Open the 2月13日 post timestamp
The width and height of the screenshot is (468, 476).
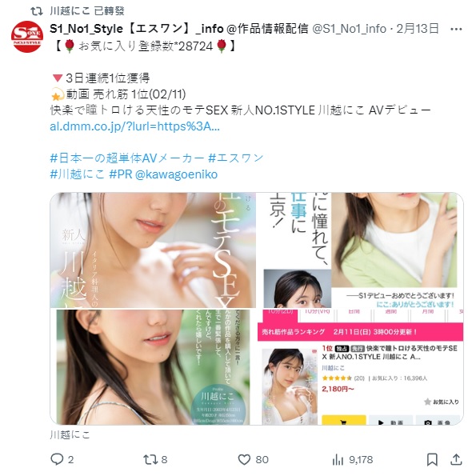point(418,29)
